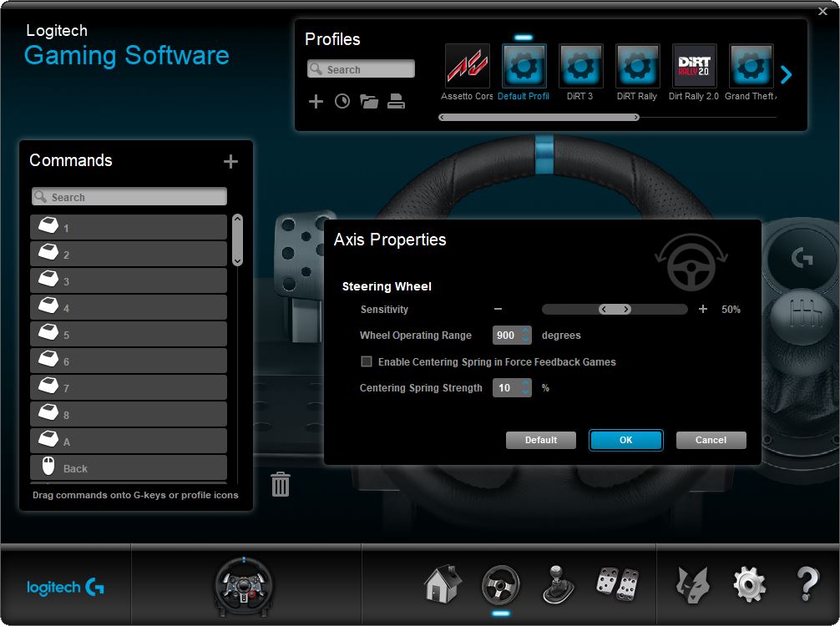This screenshot has width=840, height=626.
Task: Click the print profile icon
Action: [396, 101]
